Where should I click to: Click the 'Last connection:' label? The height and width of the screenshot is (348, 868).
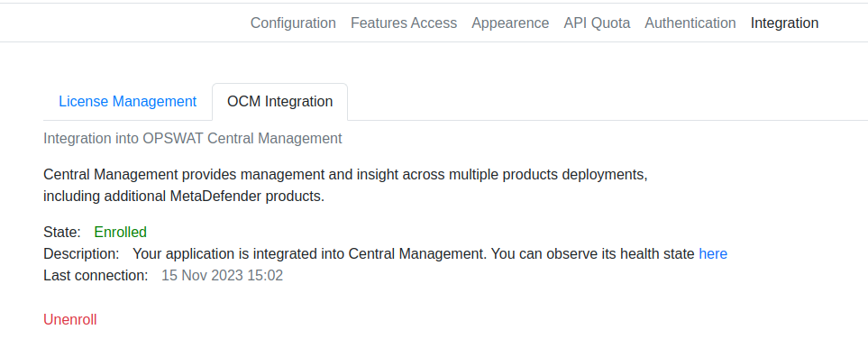(96, 276)
